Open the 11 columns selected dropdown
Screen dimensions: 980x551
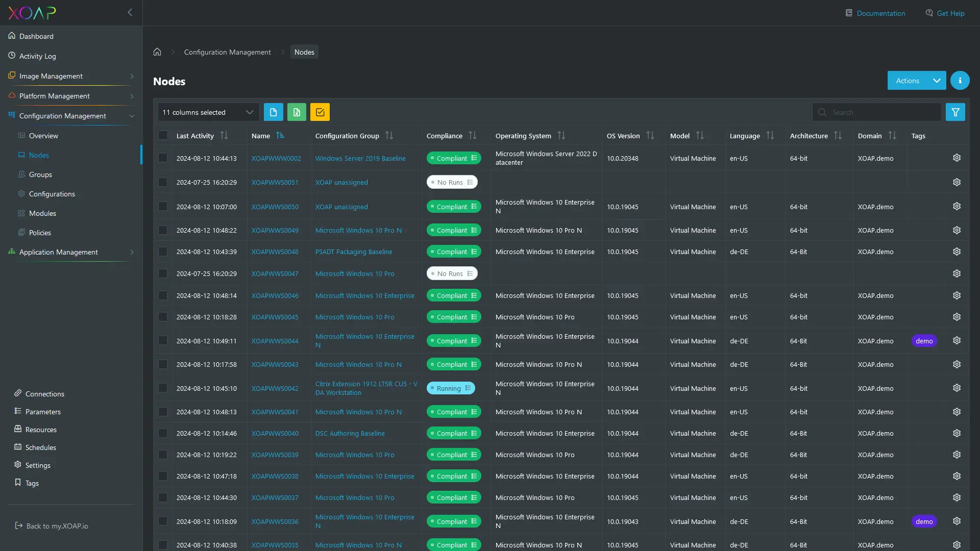(207, 112)
